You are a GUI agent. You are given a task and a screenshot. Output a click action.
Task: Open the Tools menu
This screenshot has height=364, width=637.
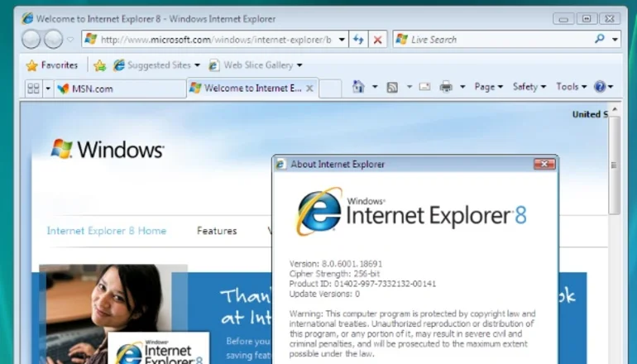pos(571,87)
